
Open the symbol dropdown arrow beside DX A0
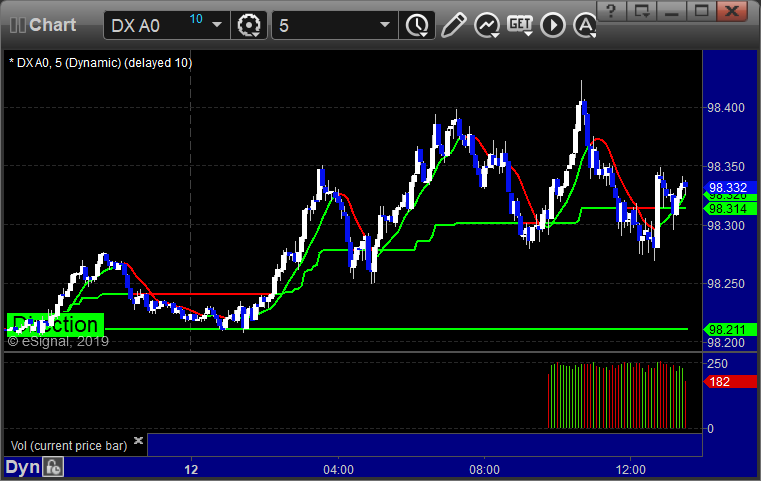pyautogui.click(x=217, y=25)
